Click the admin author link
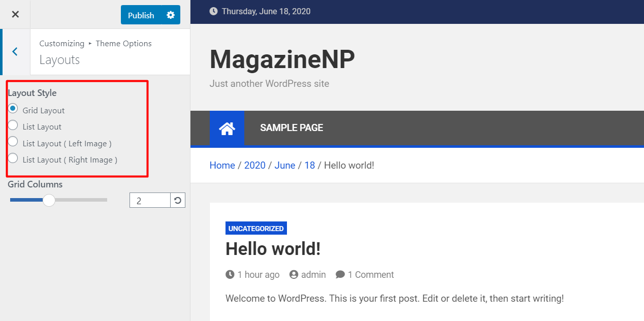This screenshot has width=644, height=321. (x=313, y=275)
